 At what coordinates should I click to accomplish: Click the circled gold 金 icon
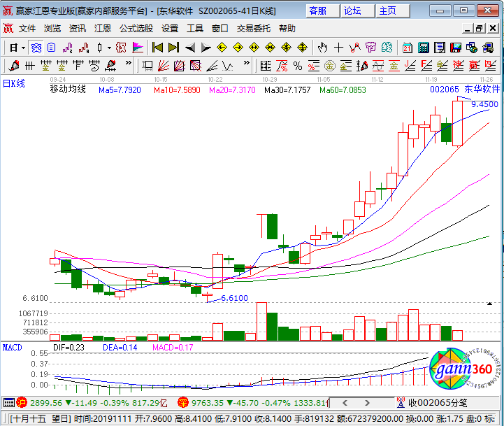click(x=329, y=66)
